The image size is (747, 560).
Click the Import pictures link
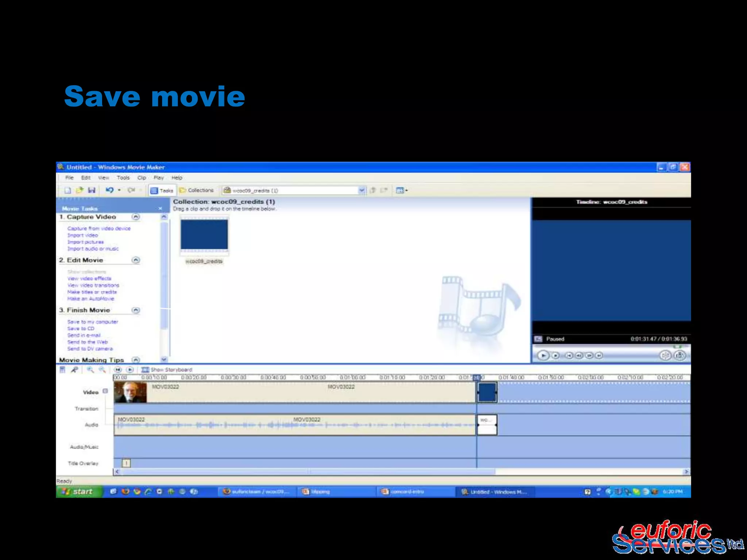coord(85,242)
